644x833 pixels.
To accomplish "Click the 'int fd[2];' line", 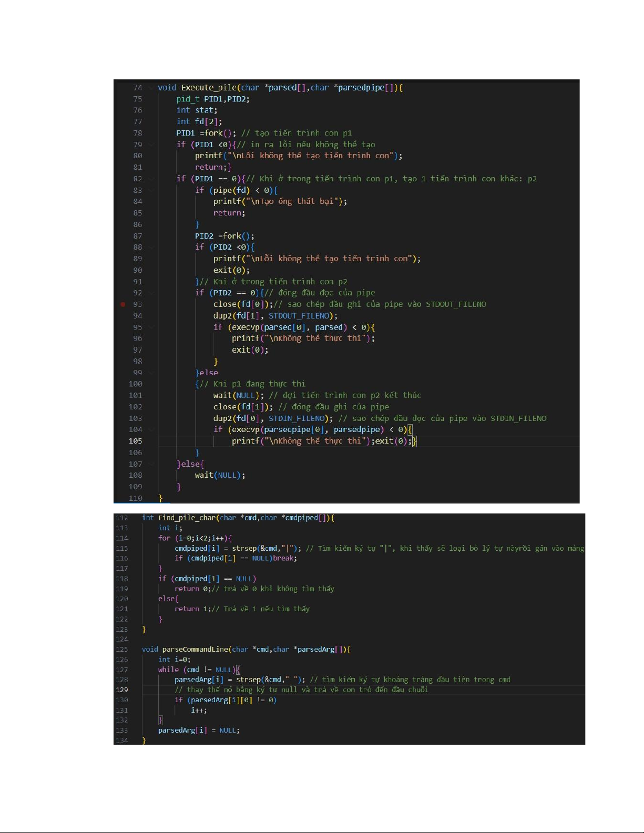I will point(199,121).
